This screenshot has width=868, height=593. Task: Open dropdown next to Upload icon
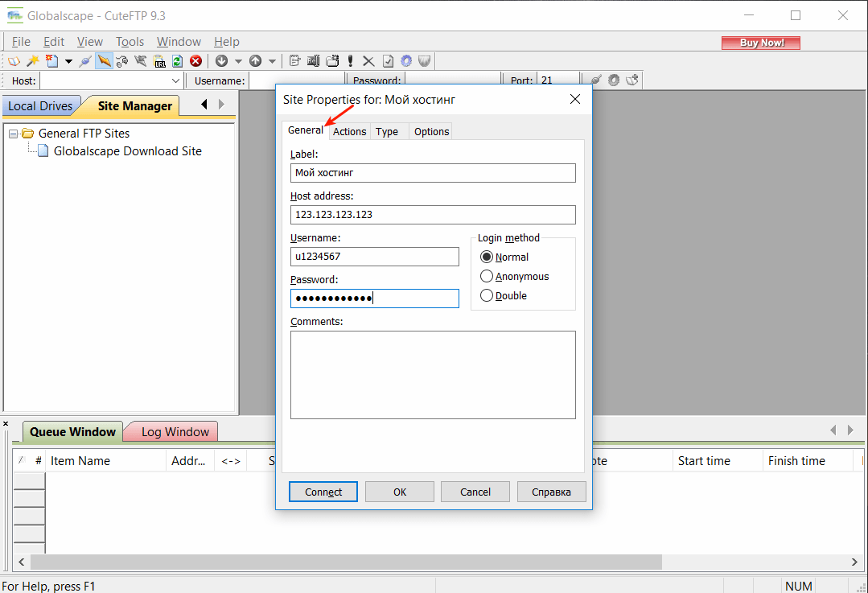[272, 61]
